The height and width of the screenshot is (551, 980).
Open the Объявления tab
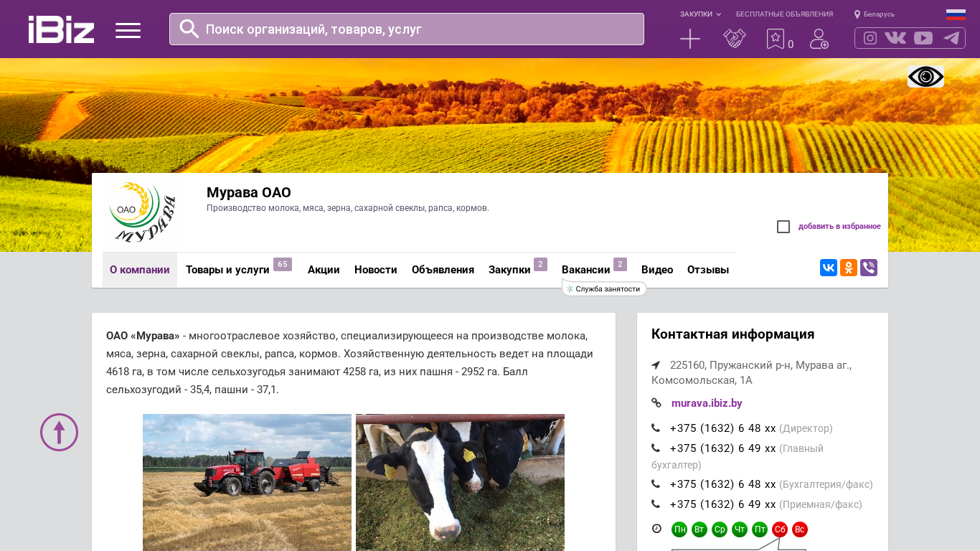tap(443, 270)
